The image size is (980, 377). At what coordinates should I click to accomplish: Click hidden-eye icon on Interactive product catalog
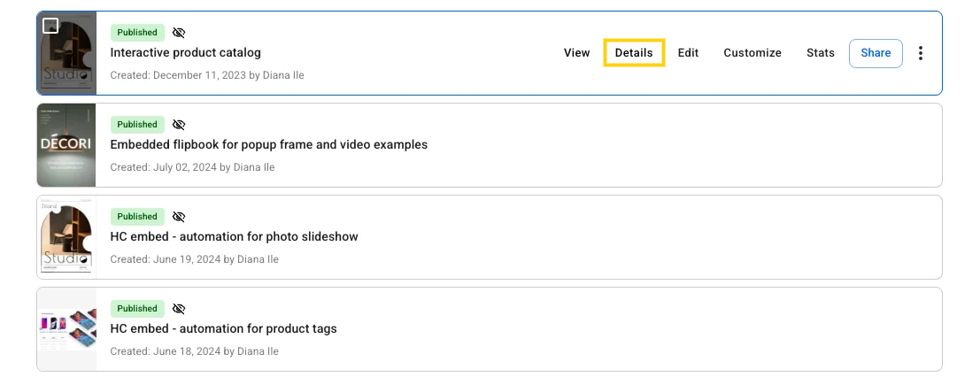[179, 33]
